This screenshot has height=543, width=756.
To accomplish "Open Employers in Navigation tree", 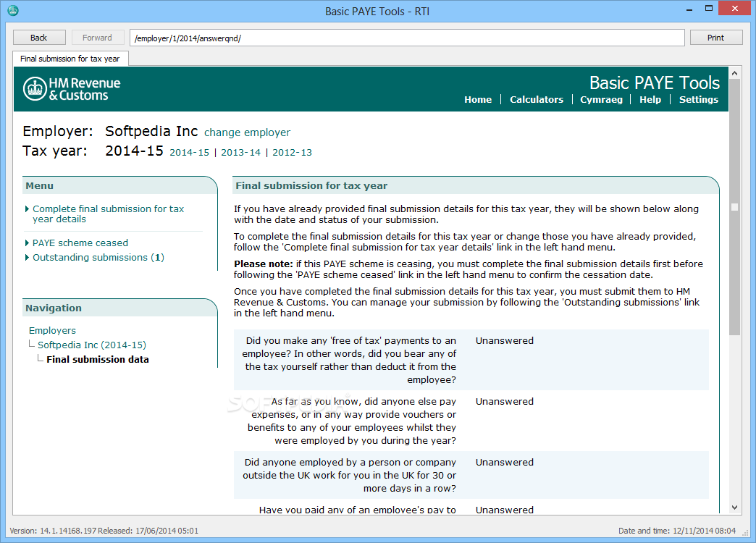I will pos(53,330).
